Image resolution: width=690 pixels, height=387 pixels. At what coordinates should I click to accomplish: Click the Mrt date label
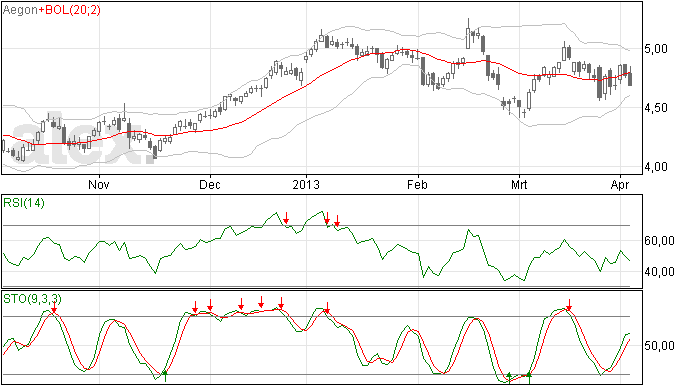(519, 184)
